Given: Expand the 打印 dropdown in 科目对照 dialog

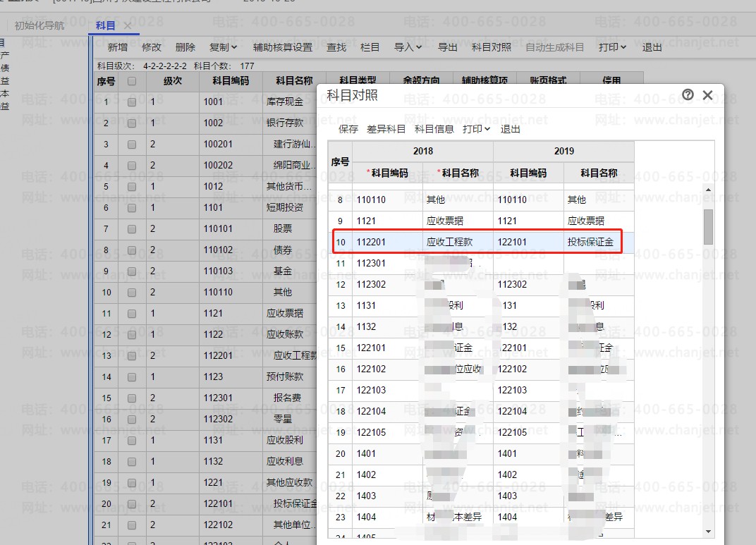Looking at the screenshot, I should tap(476, 129).
